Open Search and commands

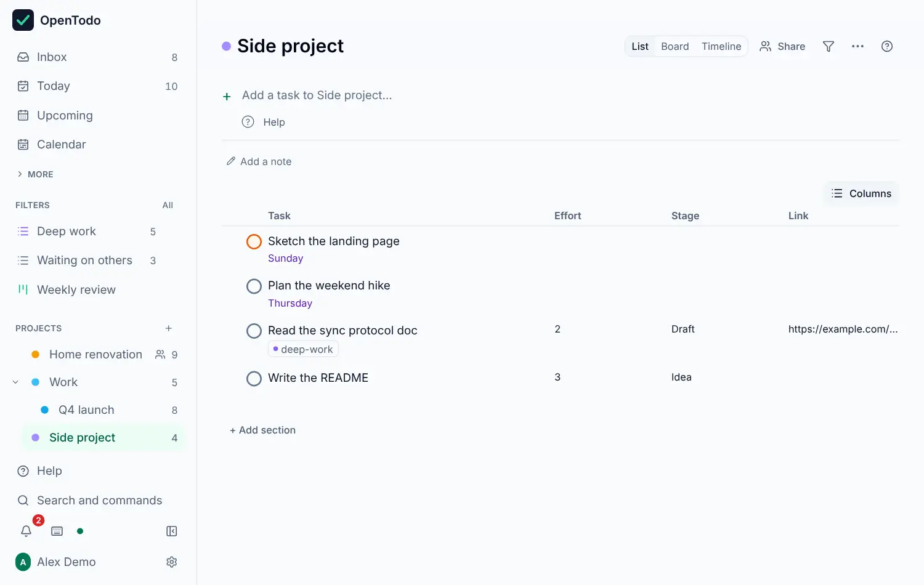(x=99, y=500)
